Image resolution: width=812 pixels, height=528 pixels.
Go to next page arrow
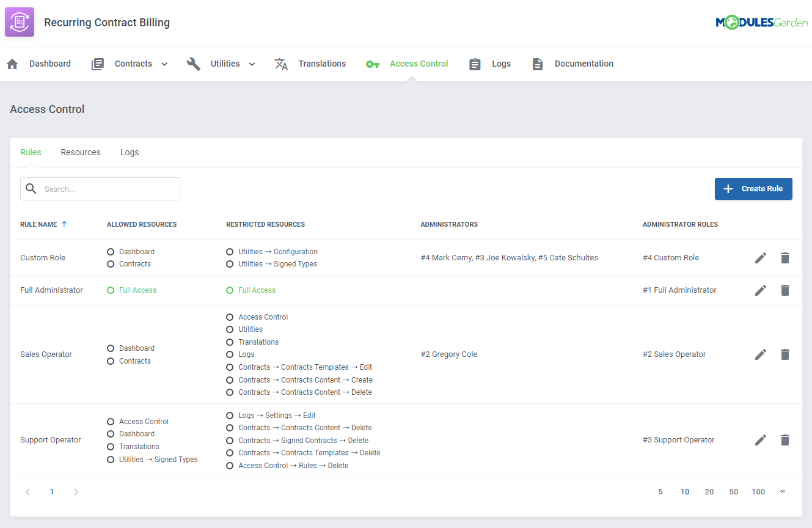(x=76, y=492)
